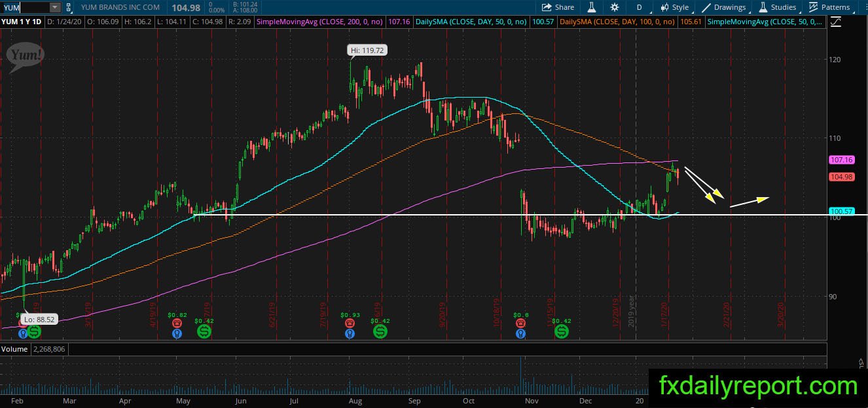The height and width of the screenshot is (408, 868).
Task: Click the 2,268,806 volume value
Action: [50, 349]
